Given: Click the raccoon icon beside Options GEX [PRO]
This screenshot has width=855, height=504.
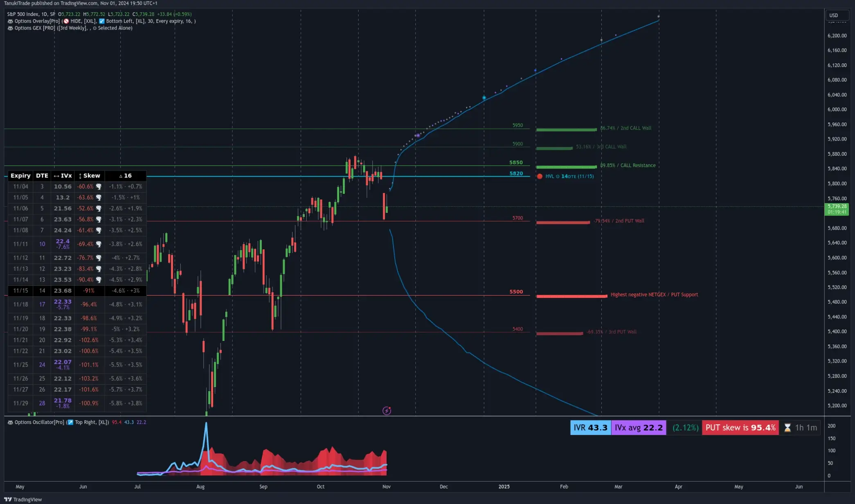Looking at the screenshot, I should [10, 28].
